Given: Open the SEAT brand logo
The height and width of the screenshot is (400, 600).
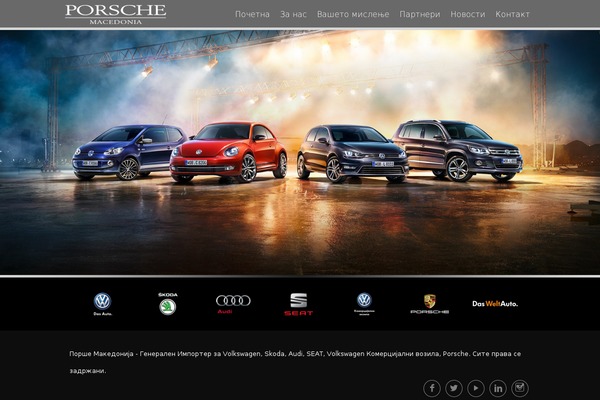Looking at the screenshot, I should pos(298,304).
